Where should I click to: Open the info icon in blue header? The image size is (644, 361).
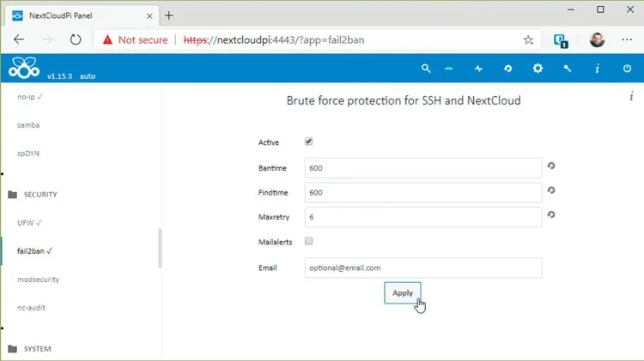[x=597, y=69]
